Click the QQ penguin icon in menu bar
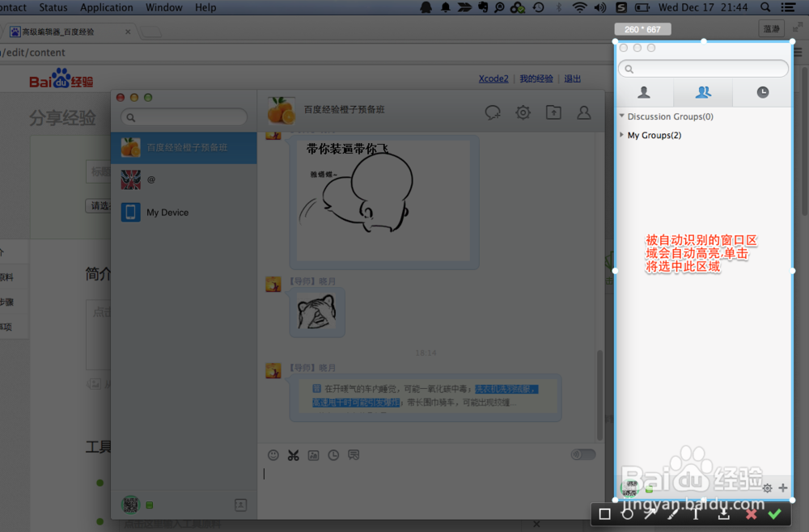This screenshot has height=532, width=809. (426, 7)
